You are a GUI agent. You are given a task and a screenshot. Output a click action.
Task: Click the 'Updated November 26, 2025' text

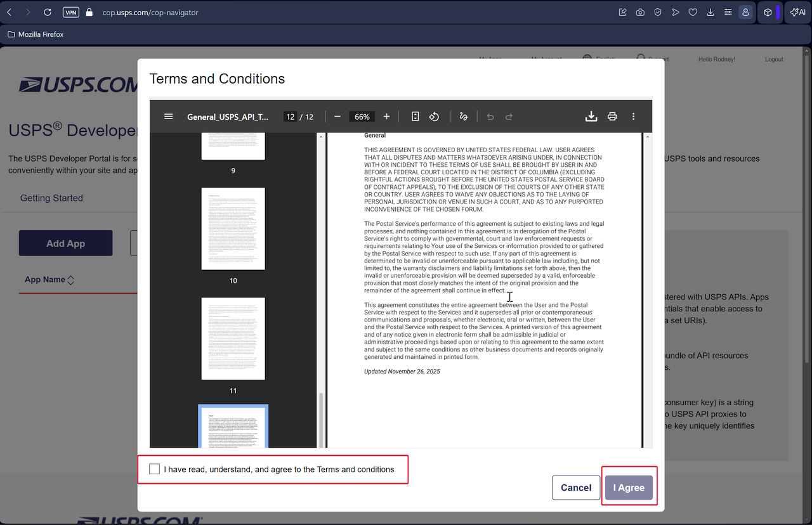click(x=402, y=372)
